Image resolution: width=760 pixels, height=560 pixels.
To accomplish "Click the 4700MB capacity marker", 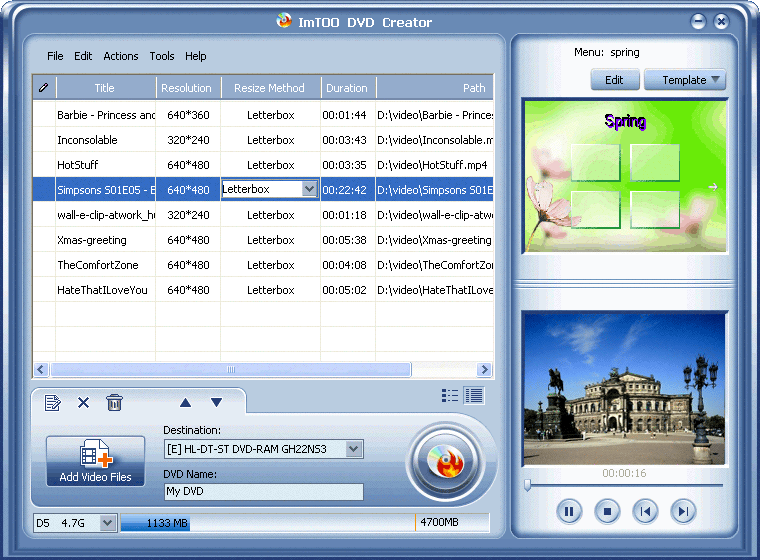I will (x=439, y=522).
